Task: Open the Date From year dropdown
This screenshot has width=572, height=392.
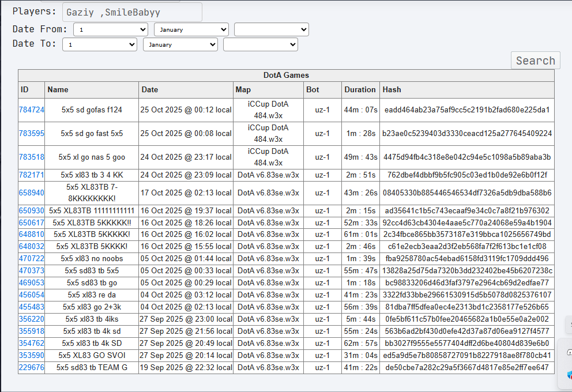Action: (272, 29)
